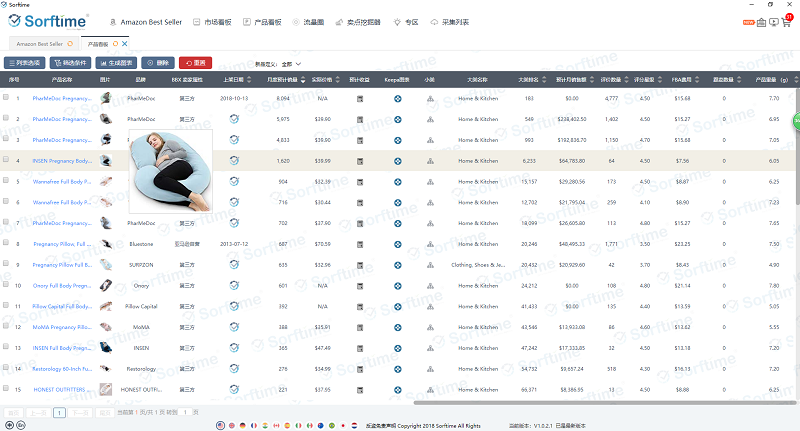Image resolution: width=800 pixels, height=431 pixels.
Task: Open subcategory tree icon in row 4
Action: coord(430,161)
